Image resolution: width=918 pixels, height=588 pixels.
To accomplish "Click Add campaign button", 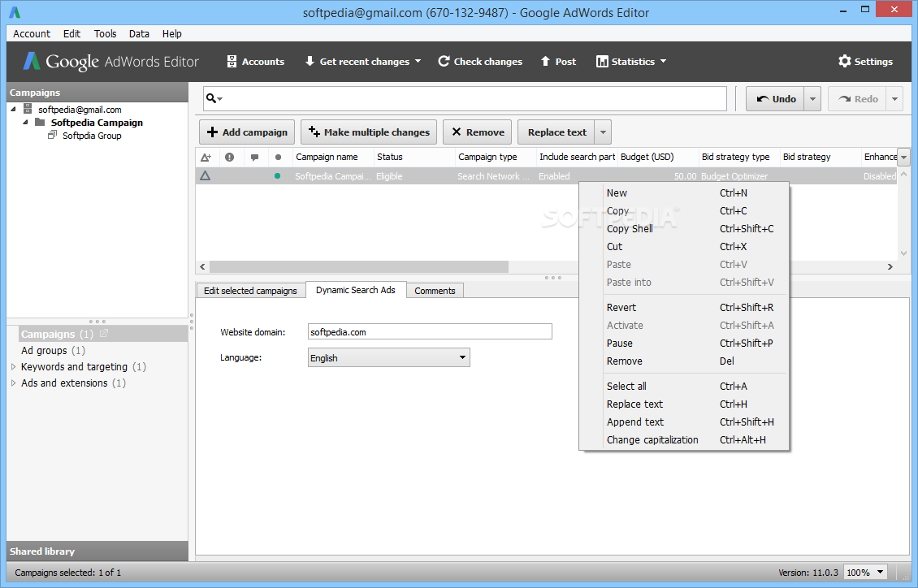I will coord(247,132).
